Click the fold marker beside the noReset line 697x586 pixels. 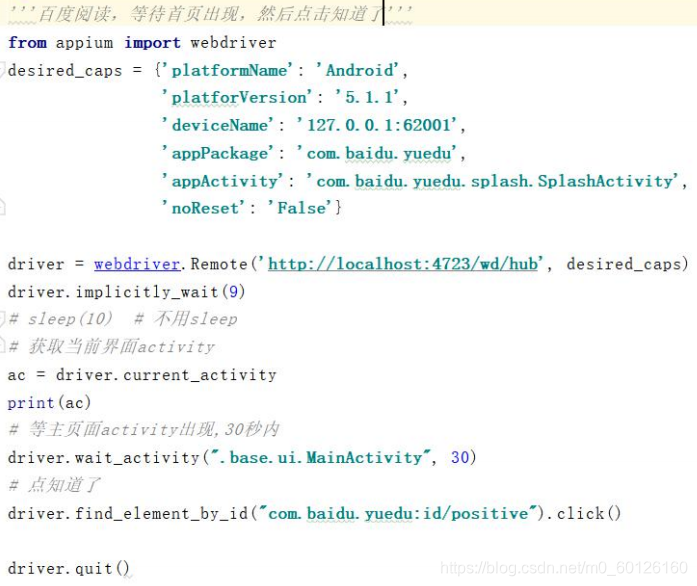click(x=2, y=207)
